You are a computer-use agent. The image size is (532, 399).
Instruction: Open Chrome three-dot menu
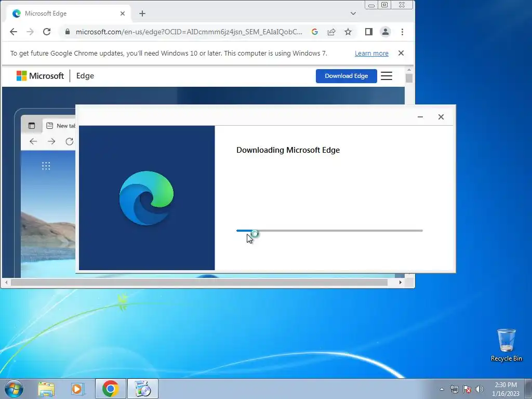[x=403, y=32]
